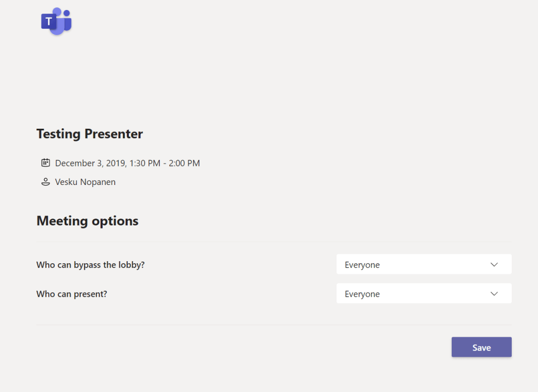Click the calendar icon beside the meeting date

[x=45, y=163]
